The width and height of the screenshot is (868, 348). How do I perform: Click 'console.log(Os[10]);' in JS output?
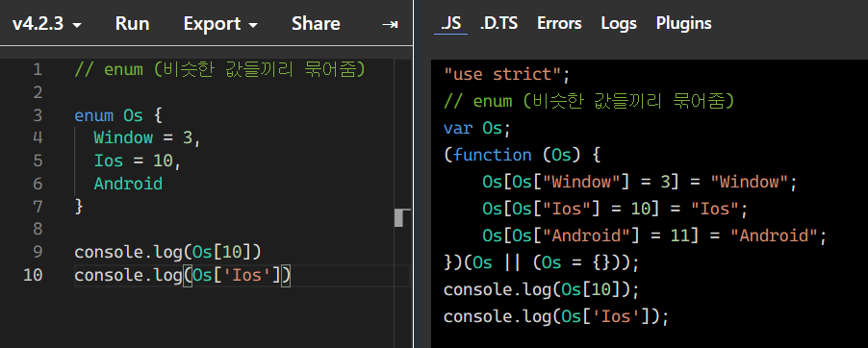[542, 290]
